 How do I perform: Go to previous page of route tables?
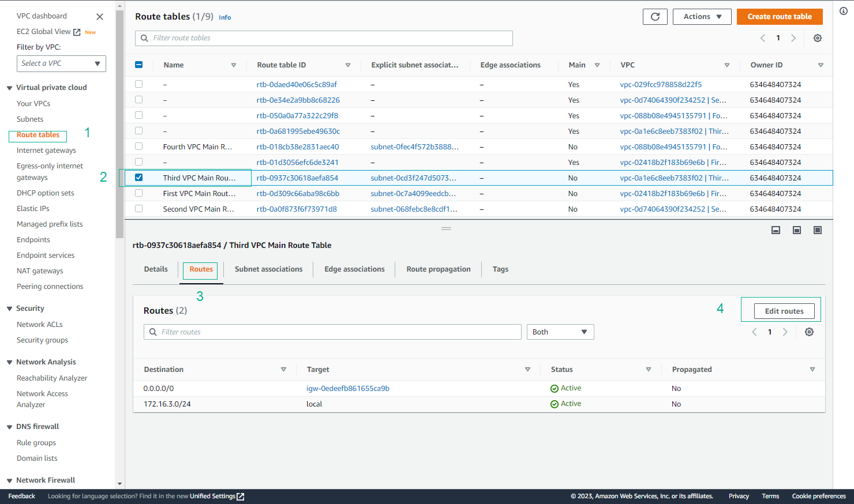pos(763,38)
